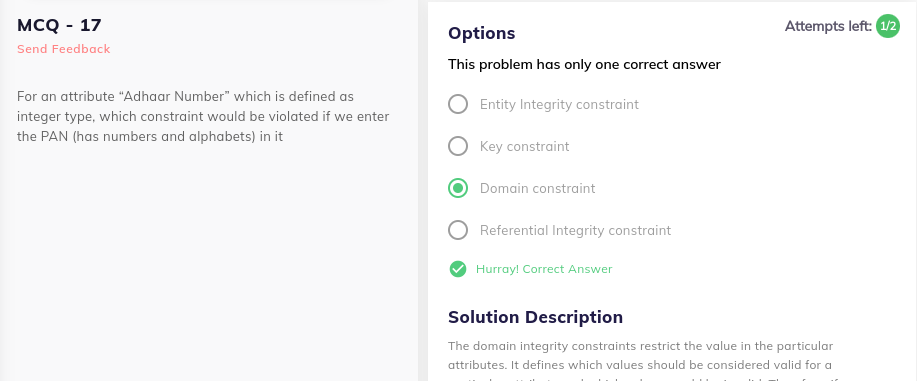Select the Domain constraint radio button
The height and width of the screenshot is (381, 917).
pyautogui.click(x=458, y=188)
